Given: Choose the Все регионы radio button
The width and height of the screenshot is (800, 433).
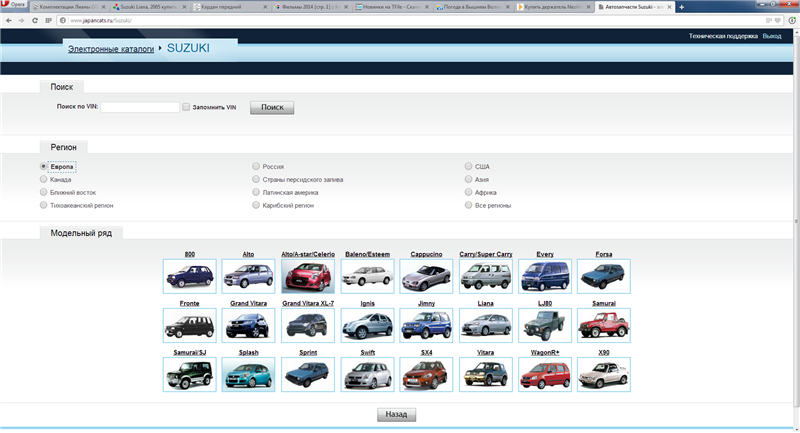Looking at the screenshot, I should tap(468, 205).
